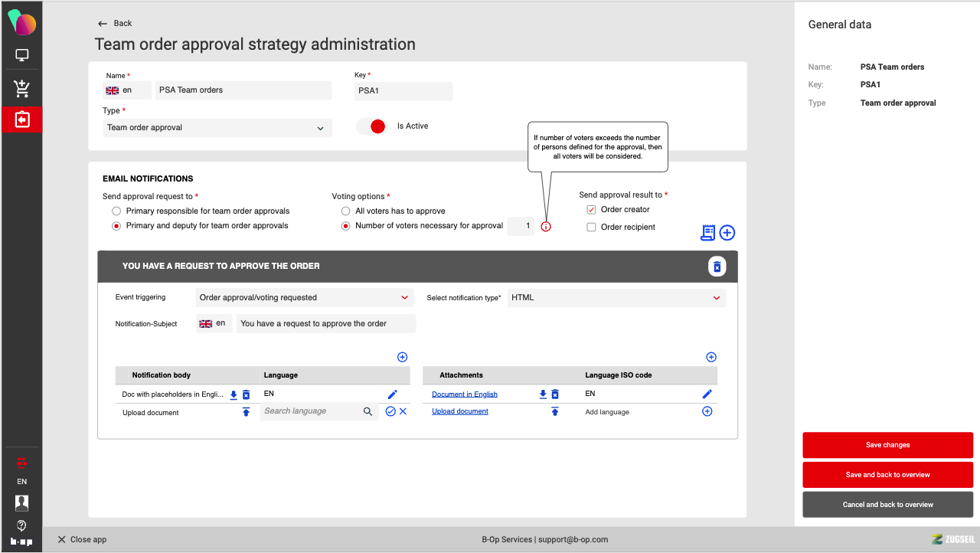Add new email notification with plus icon
Image resolution: width=980 pixels, height=553 pixels.
tap(727, 233)
